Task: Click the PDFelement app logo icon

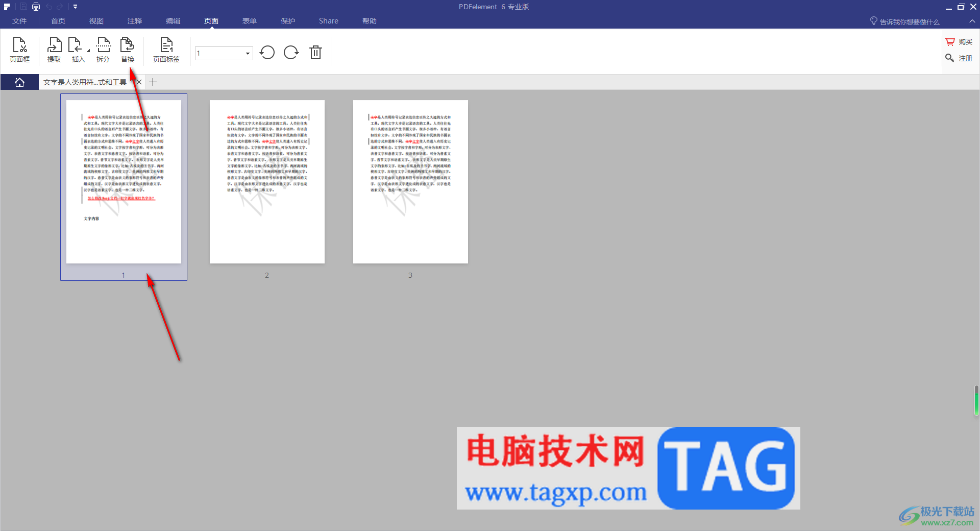Action: tap(7, 7)
